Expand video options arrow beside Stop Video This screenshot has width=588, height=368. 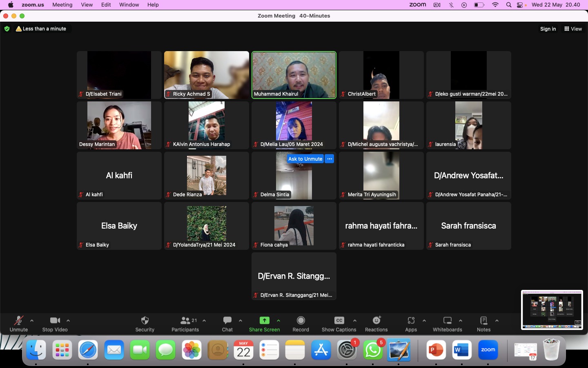[x=68, y=321]
